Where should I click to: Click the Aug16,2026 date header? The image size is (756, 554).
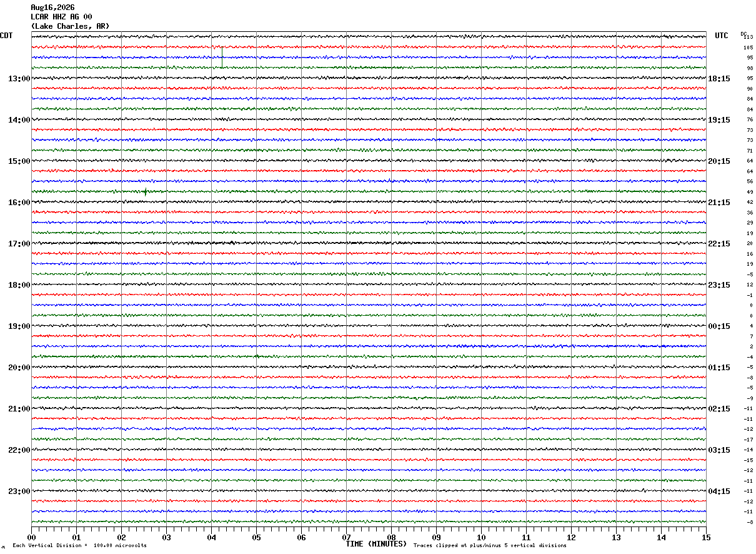[x=52, y=8]
